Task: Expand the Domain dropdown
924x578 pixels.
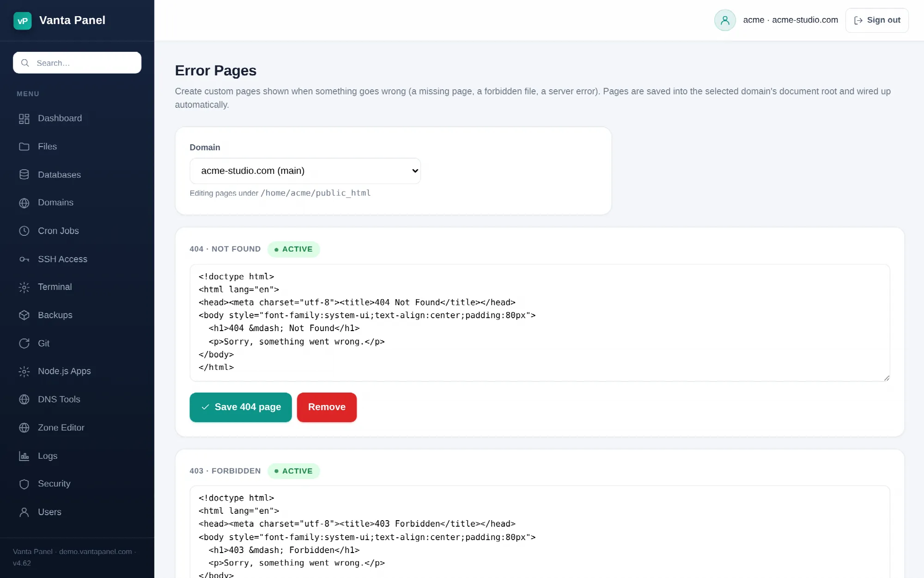Action: pos(305,171)
